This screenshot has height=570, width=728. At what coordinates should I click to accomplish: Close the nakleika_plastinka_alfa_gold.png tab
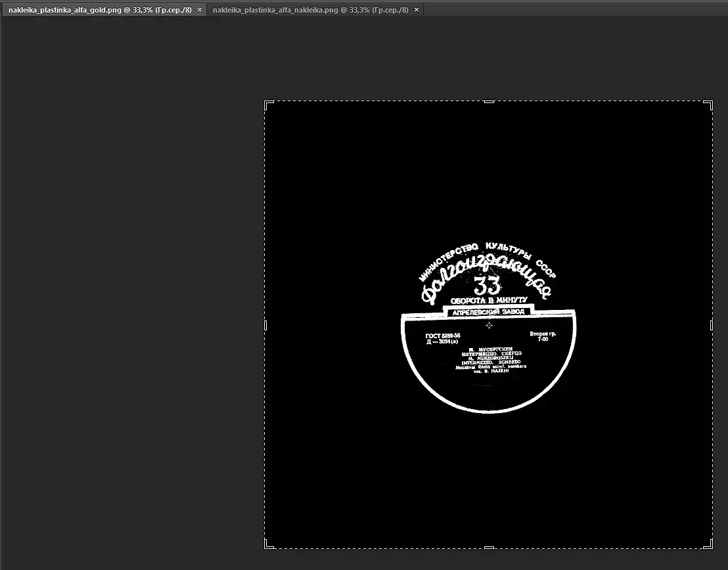pos(200,10)
